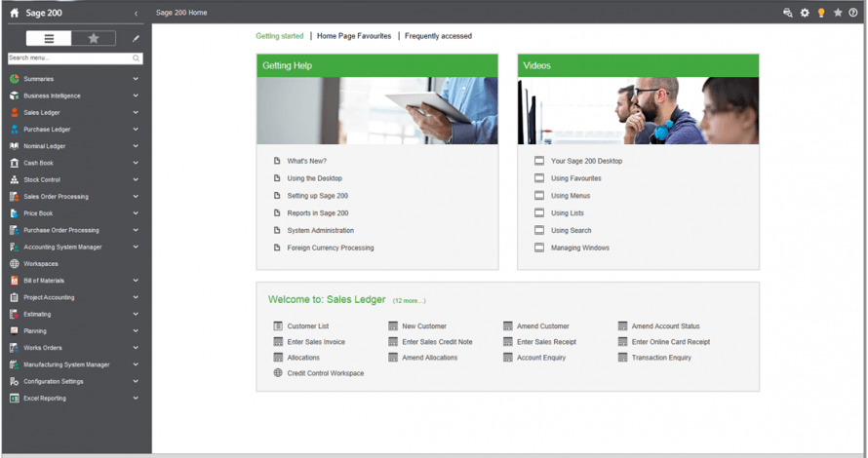Open Enter Sales Credit Note shortcut
Screen dimensions: 868x458
[x=437, y=342]
